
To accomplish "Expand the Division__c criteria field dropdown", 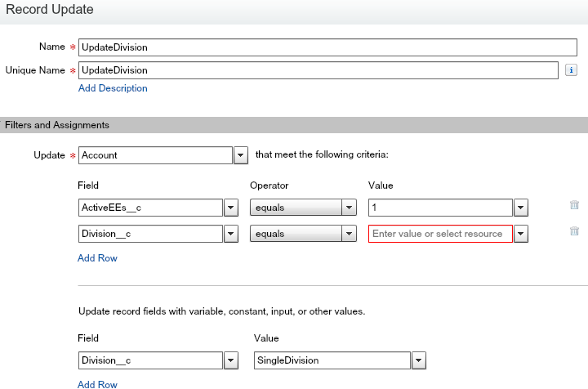I will click(230, 234).
